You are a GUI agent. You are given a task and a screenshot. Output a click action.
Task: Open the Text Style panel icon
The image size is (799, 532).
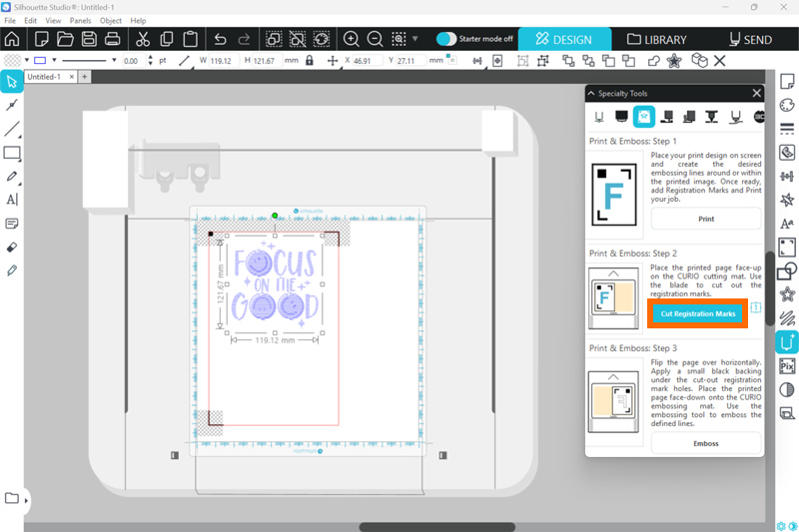click(x=787, y=224)
